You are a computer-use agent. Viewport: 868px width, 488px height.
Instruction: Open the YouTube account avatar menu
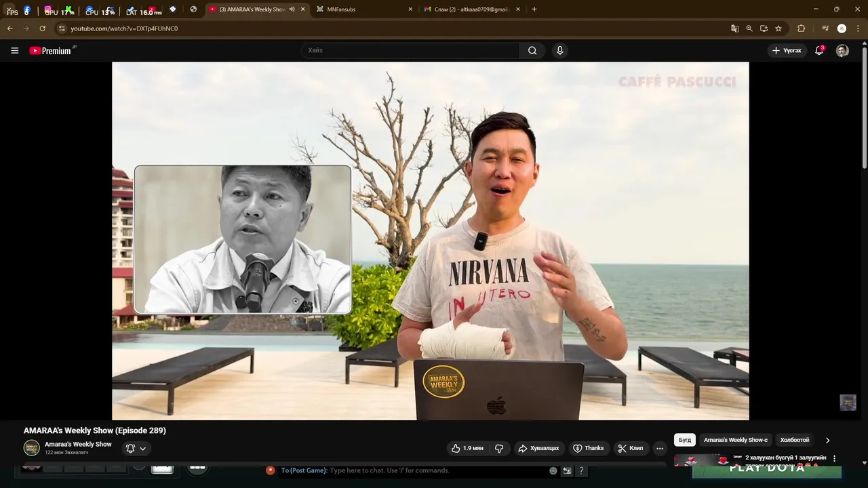pyautogui.click(x=842, y=51)
